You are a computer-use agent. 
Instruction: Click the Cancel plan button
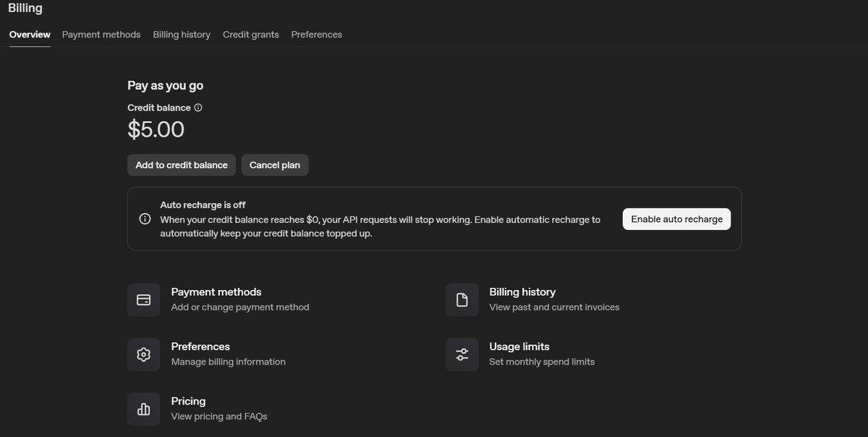click(x=275, y=165)
